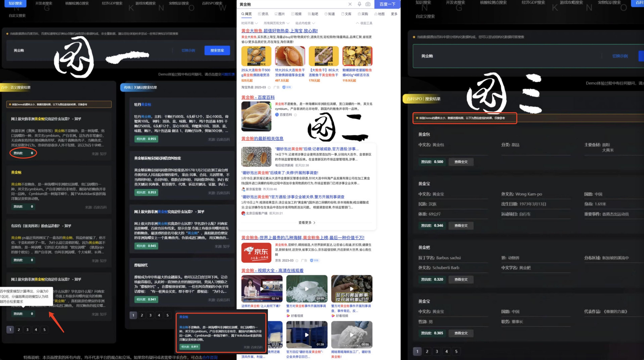
Task: Select 开发者搜索 tab in the left dark panel
Action: pos(44,3)
